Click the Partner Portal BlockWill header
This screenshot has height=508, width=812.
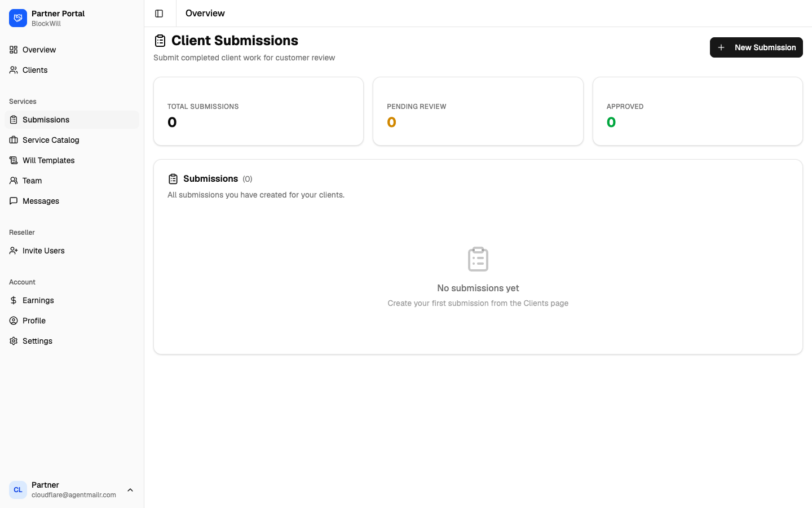(x=72, y=18)
